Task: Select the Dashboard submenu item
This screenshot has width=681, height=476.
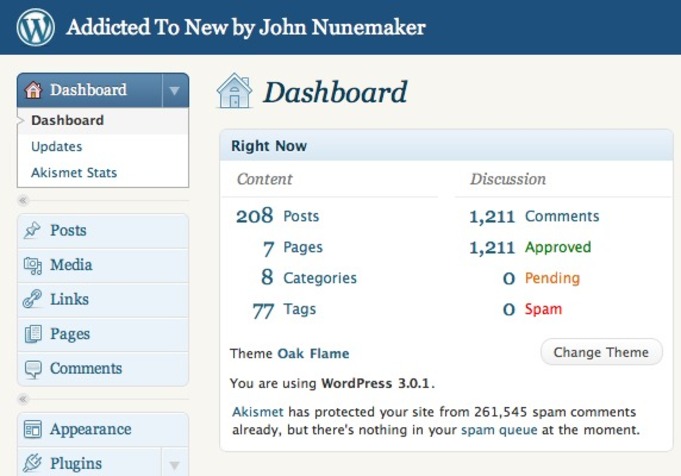Action: [68, 120]
